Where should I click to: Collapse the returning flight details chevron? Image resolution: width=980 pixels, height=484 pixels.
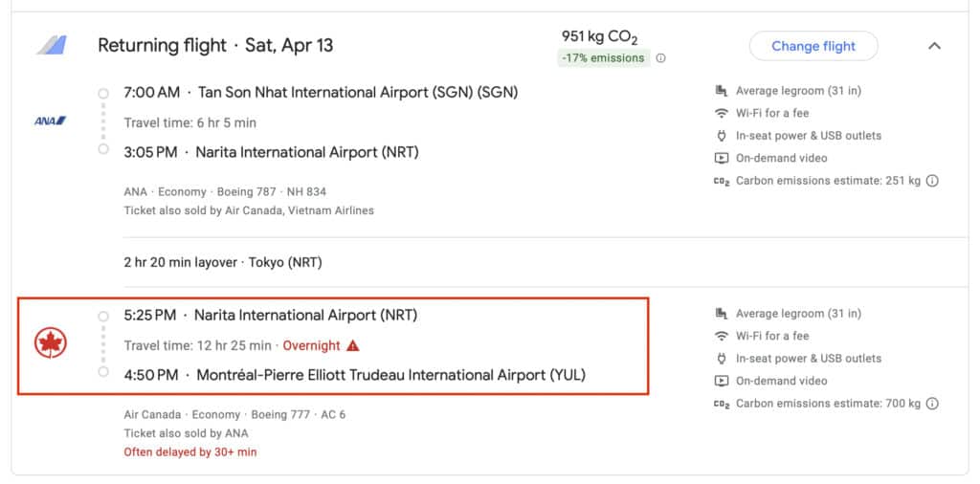point(935,46)
